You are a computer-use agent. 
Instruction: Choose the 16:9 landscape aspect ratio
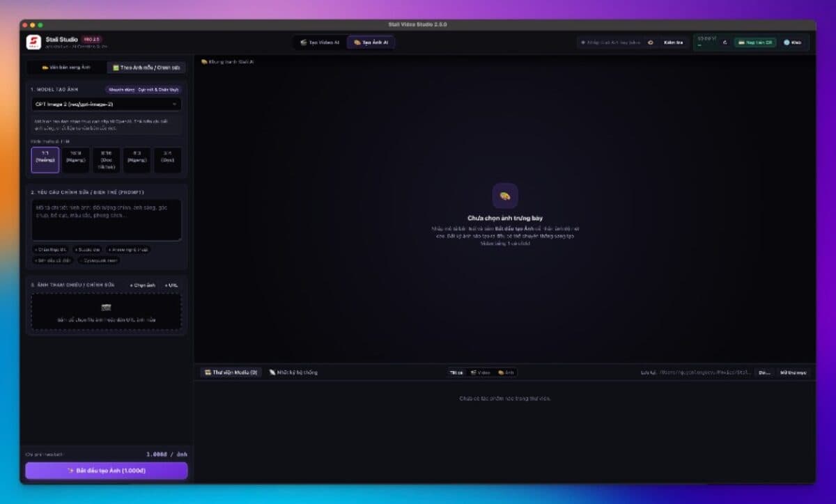[75, 159]
